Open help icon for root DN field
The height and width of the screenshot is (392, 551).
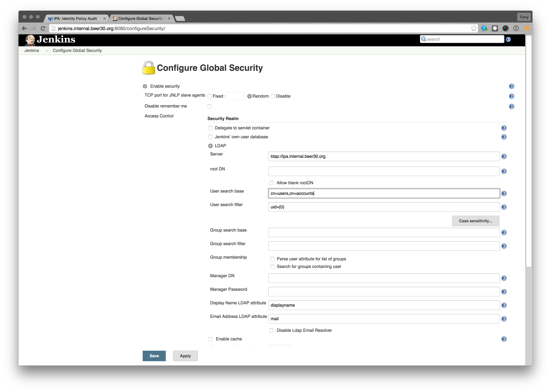(x=504, y=171)
